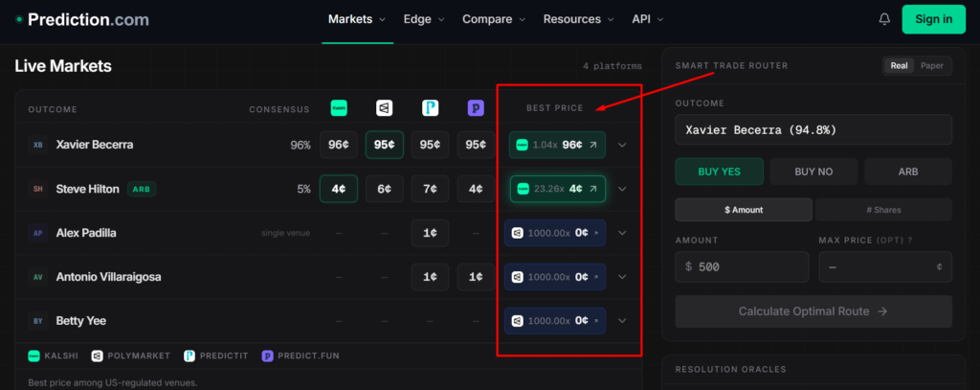980x390 pixels.
Task: Click Steve Hilton's 7¢ PredictIt price
Action: [x=430, y=189]
